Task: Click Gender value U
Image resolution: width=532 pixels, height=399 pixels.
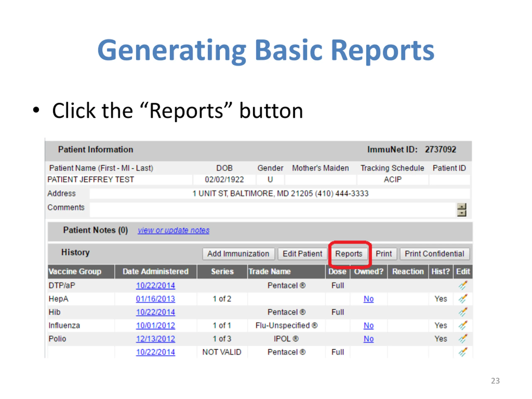Action: (x=270, y=180)
